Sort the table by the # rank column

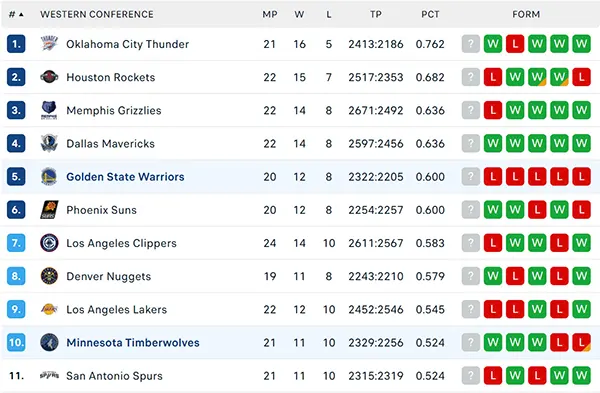click(16, 15)
